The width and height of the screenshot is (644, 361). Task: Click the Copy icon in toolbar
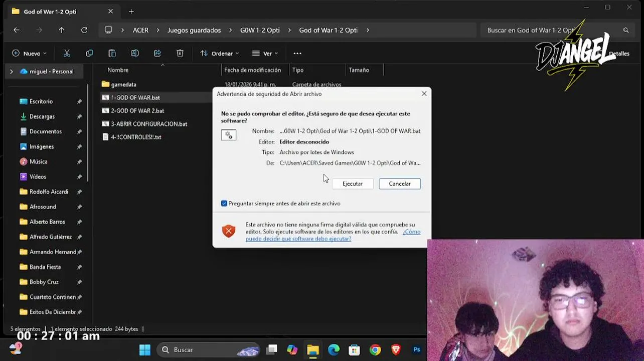point(89,53)
